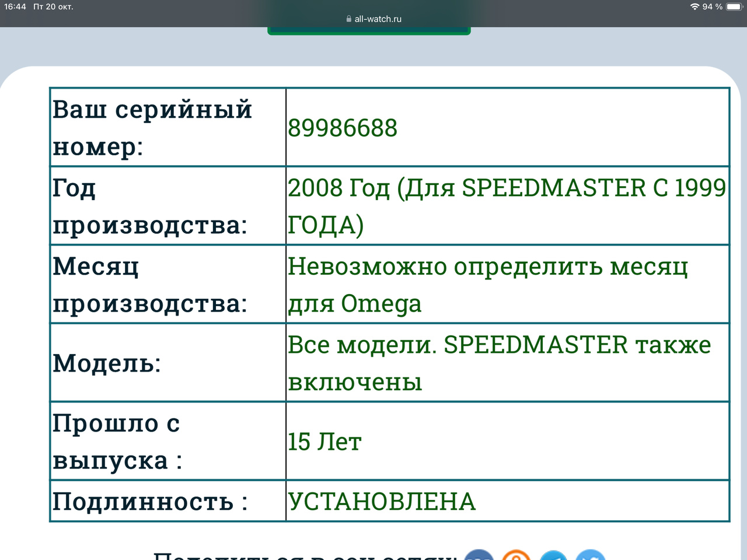Share via the orange Odnoklassniki icon

coord(516,555)
